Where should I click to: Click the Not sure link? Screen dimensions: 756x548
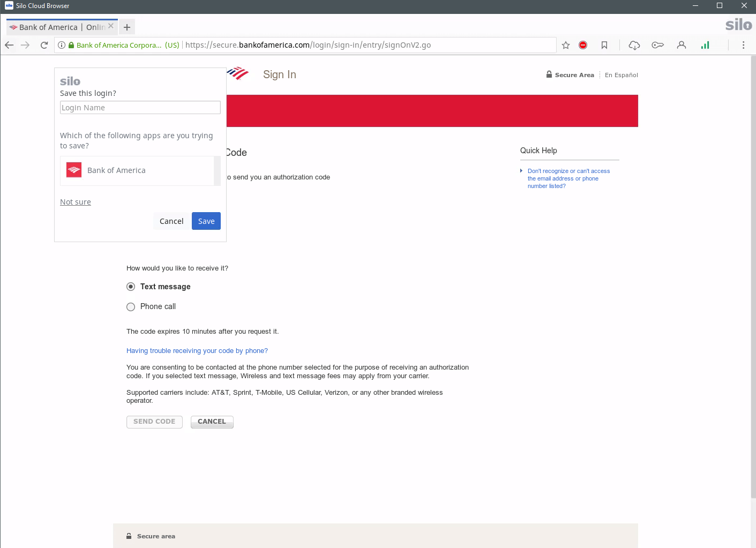(x=76, y=202)
